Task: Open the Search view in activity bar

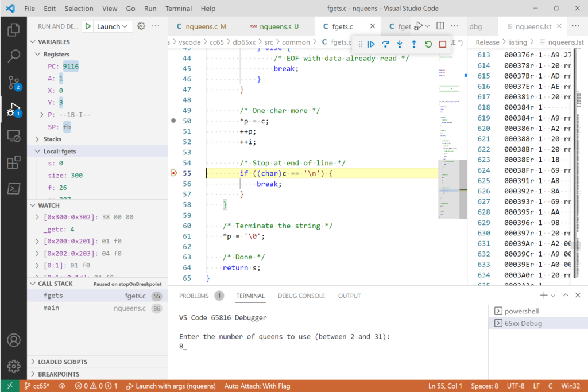Action: point(14,56)
